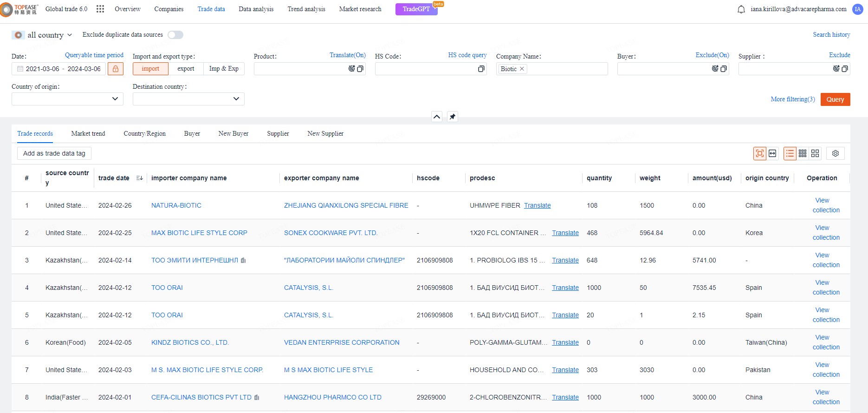Select the import trade type
868x413 pixels.
click(x=150, y=69)
